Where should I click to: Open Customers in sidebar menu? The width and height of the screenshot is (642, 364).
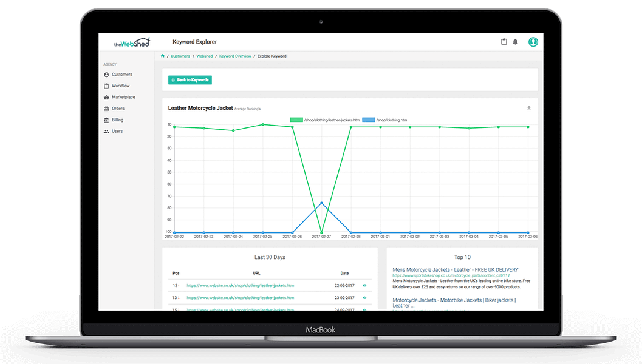point(122,75)
